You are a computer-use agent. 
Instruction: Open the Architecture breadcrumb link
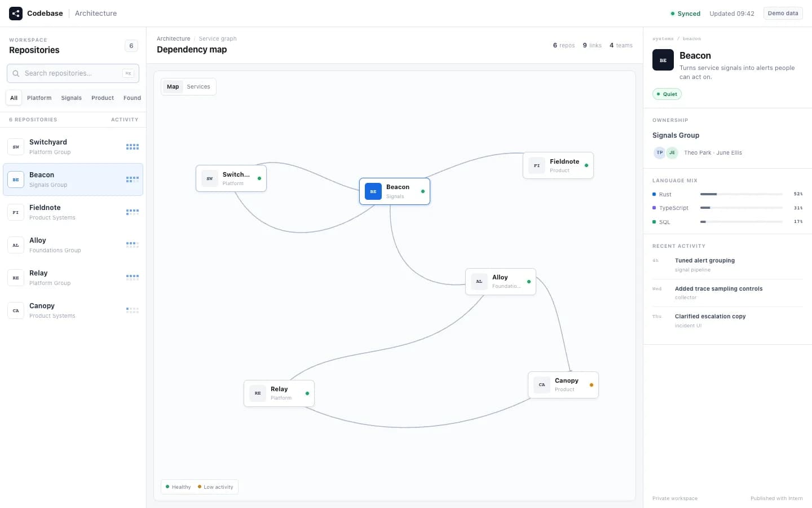pyautogui.click(x=174, y=39)
